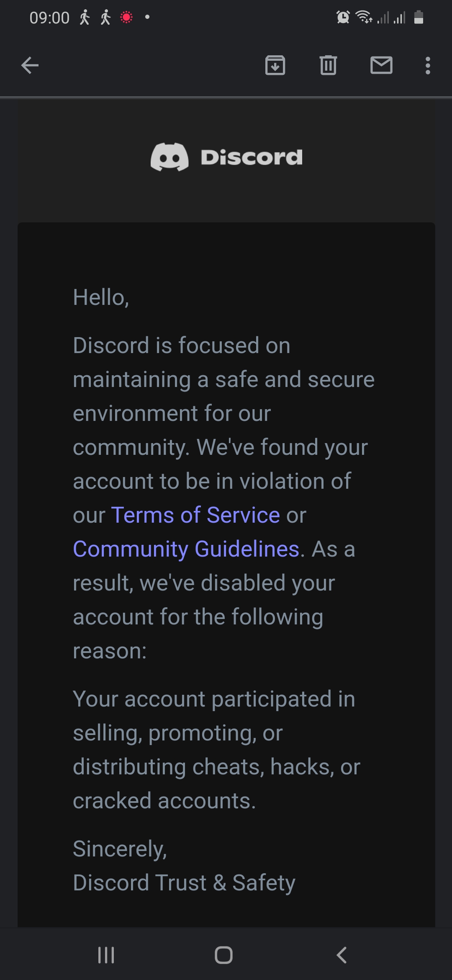Tap the battery indicator in status bar

click(x=419, y=18)
